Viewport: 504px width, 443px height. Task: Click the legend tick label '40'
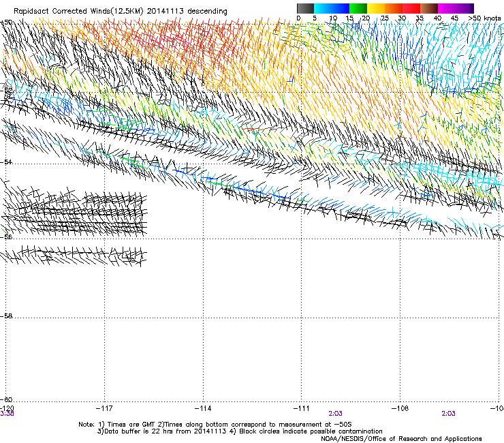437,18
